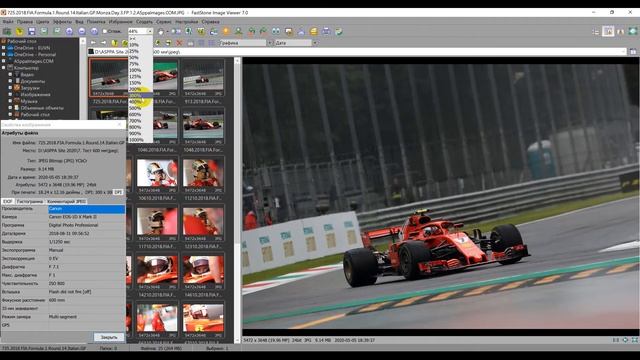
Task: Click the slideshow icon after binoculars
Action: click(289, 31)
